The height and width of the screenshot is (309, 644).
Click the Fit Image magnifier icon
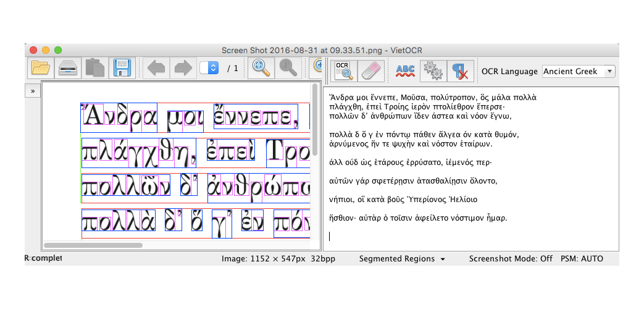coord(261,68)
